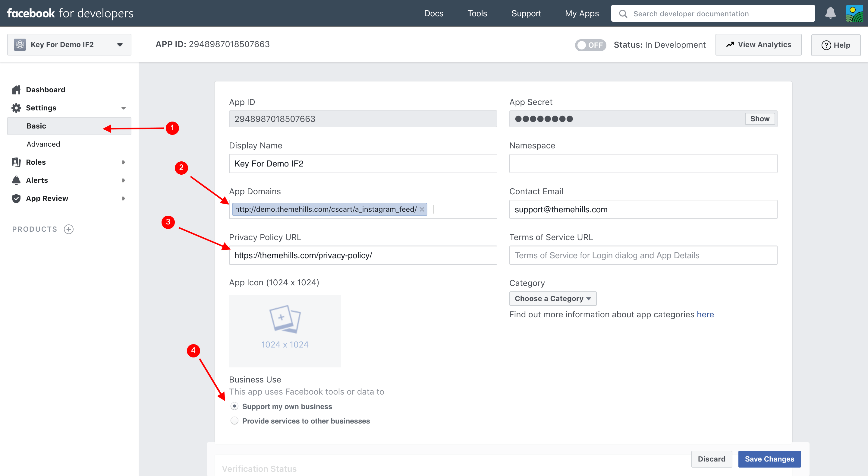
Task: Open the Support menu
Action: tap(526, 14)
